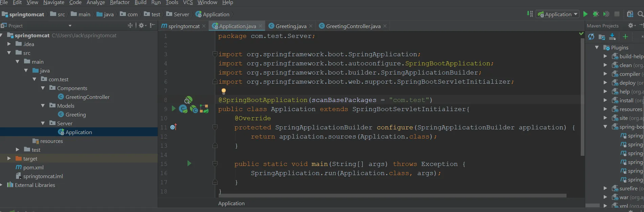This screenshot has height=212, width=644.
Task: Click the intention light bulb on line 7
Action: coord(223,91)
